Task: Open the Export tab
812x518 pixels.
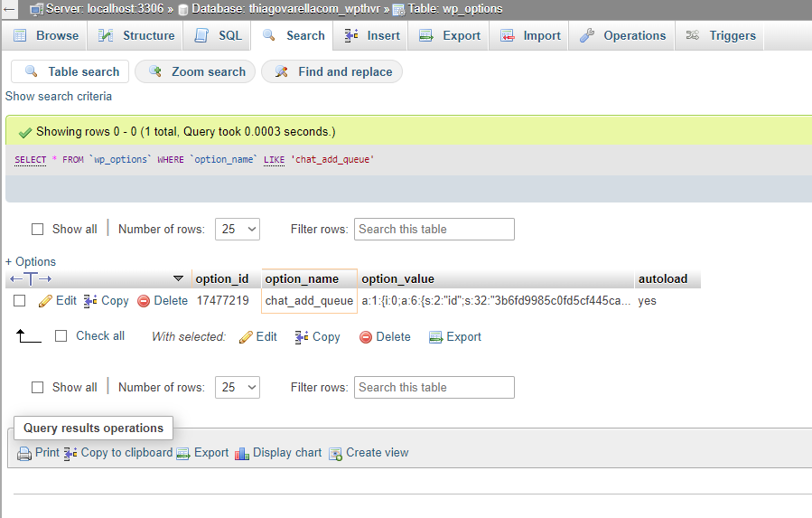Action: [x=449, y=36]
